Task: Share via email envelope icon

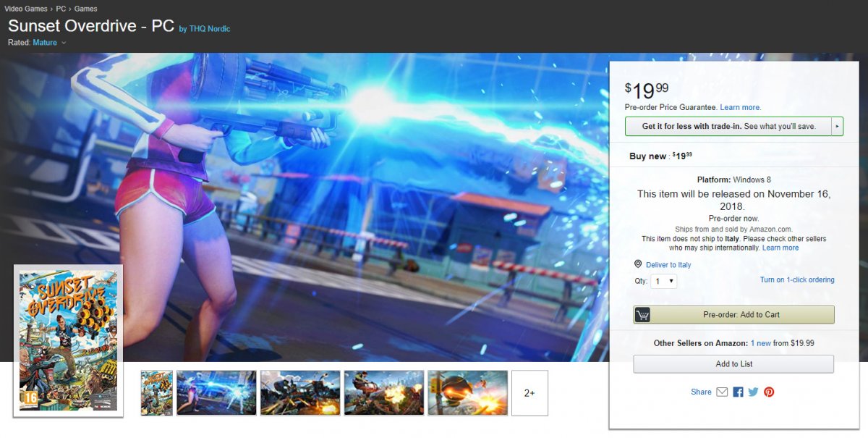Action: coord(722,392)
